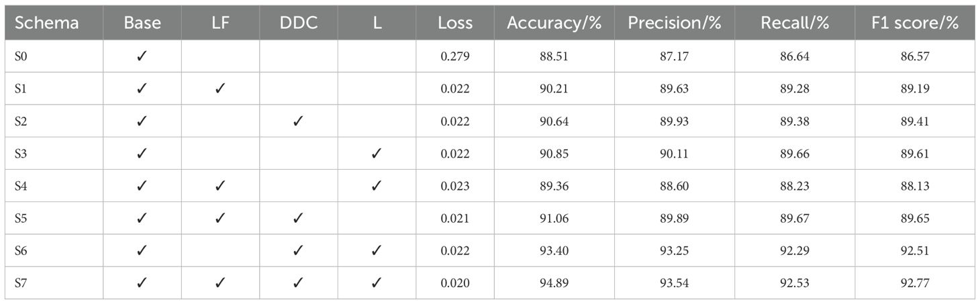Viewport: 980px width, 304px height.
Task: Select the LF checkmark in row S4
Action: 219,185
